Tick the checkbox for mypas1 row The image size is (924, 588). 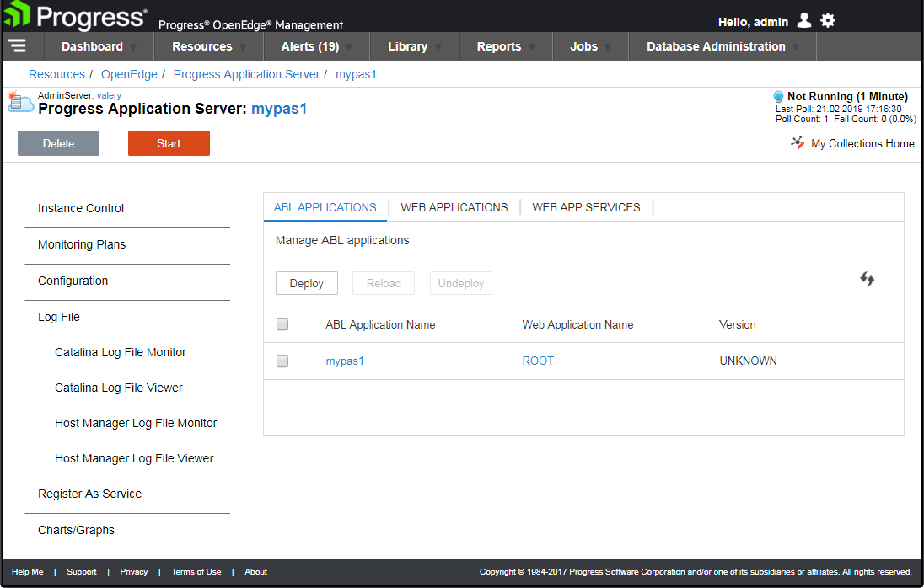282,361
